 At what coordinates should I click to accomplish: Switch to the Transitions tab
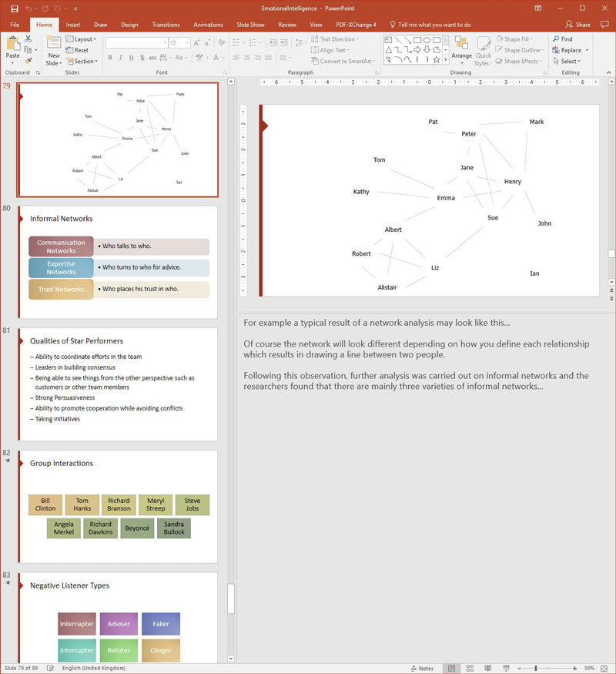(166, 25)
